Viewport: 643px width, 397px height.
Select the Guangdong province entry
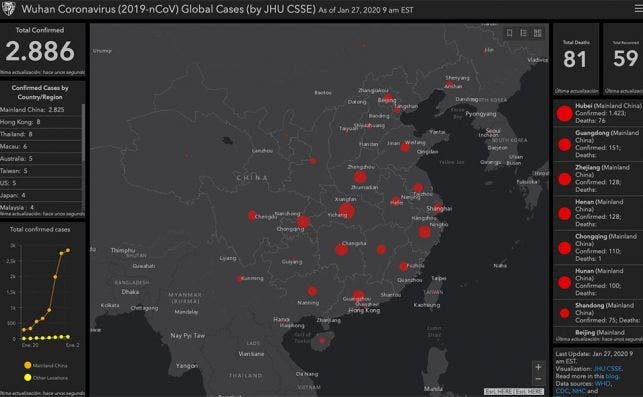(x=598, y=144)
